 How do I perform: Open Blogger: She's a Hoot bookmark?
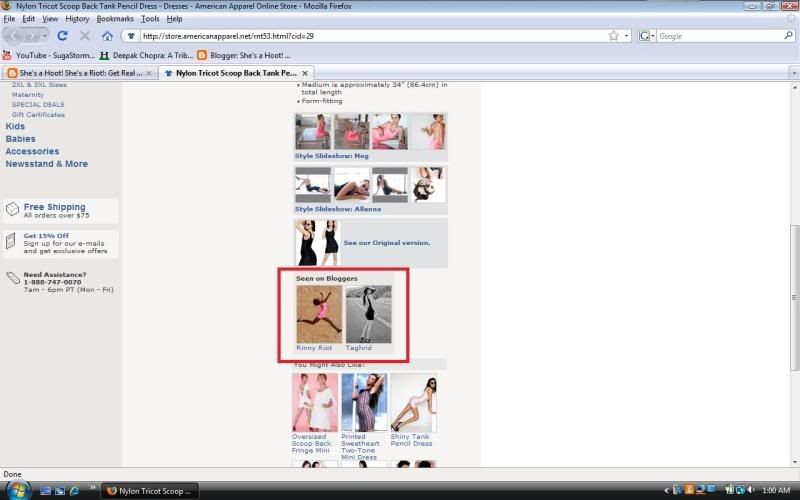[244, 55]
